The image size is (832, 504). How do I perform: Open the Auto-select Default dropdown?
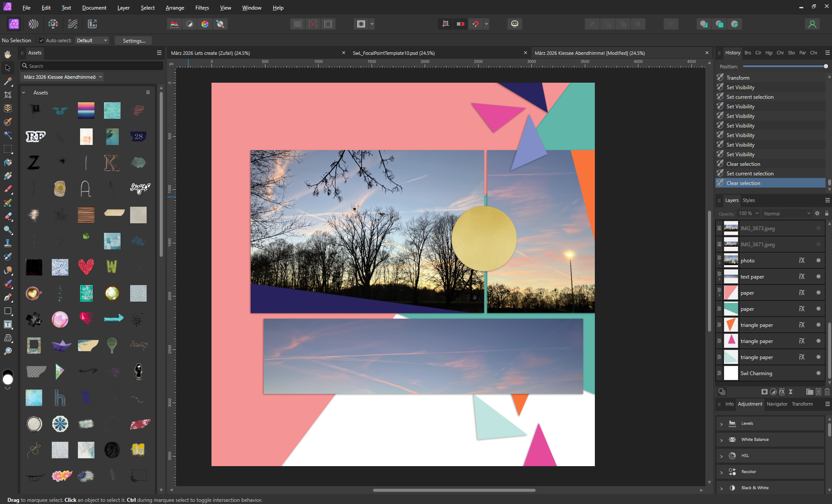[x=92, y=40]
